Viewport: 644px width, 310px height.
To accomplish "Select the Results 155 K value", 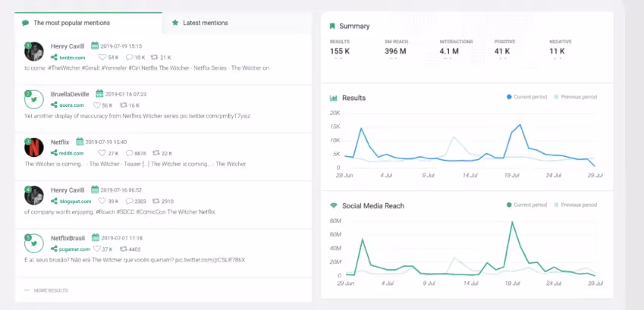I will tap(340, 52).
